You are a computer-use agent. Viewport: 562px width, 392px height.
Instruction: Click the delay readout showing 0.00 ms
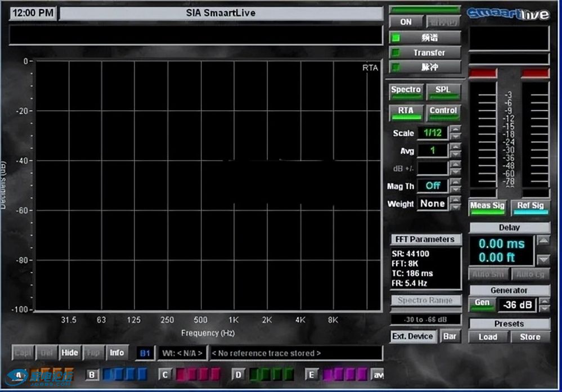pyautogui.click(x=501, y=244)
